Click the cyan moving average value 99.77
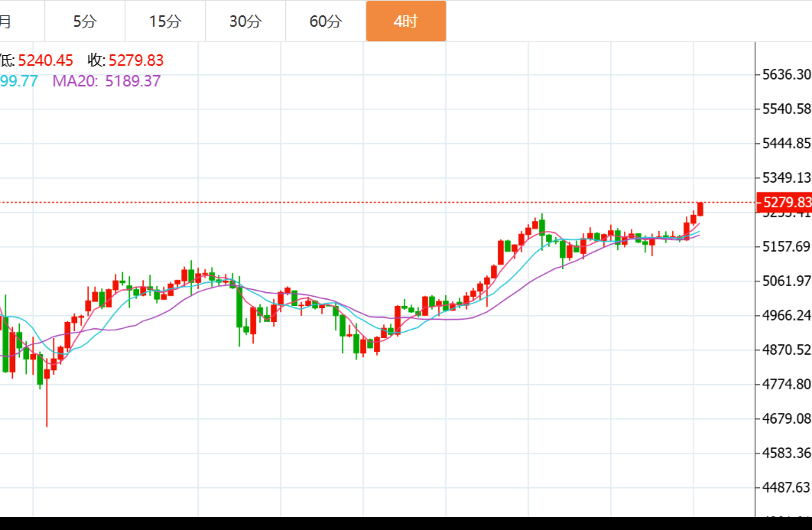This screenshot has height=530, width=812. tap(18, 81)
